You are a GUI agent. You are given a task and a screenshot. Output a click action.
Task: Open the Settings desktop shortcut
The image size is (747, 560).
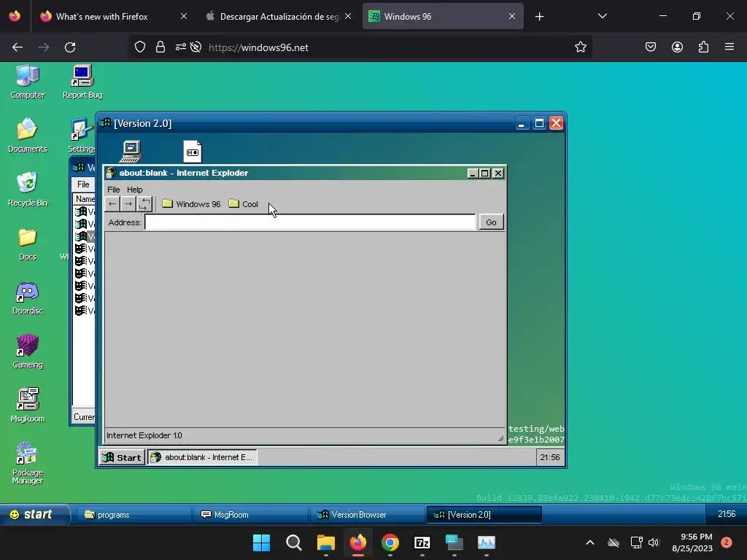(x=82, y=135)
